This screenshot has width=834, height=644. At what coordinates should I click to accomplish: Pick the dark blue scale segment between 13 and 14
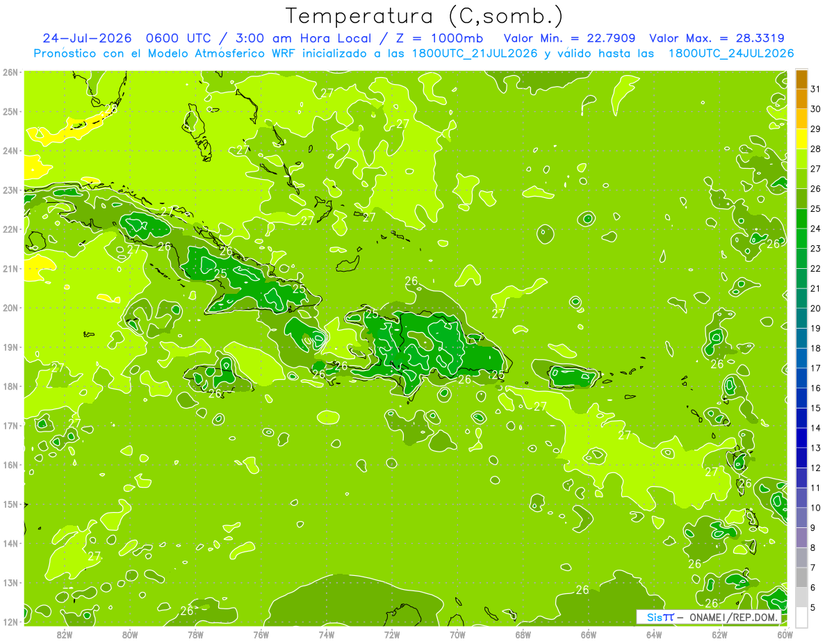click(801, 438)
